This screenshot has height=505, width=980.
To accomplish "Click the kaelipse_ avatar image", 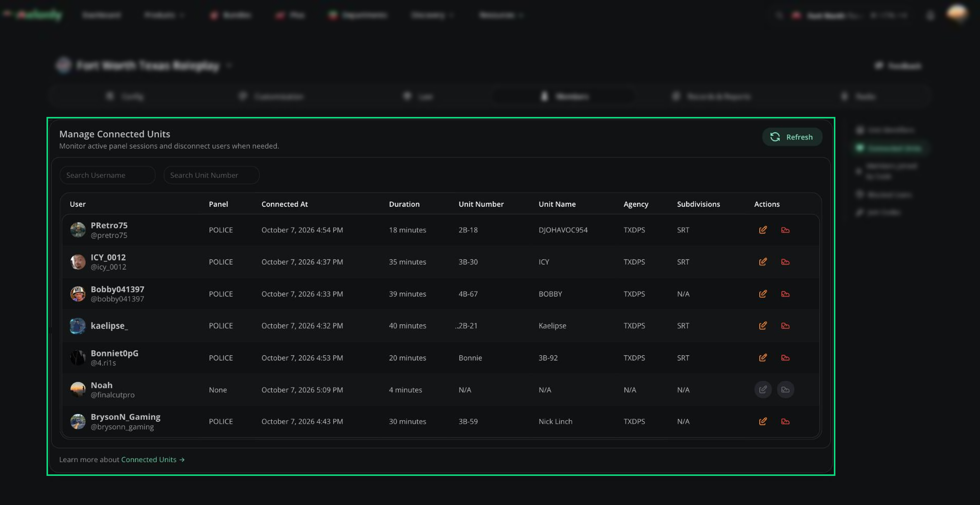I will click(78, 326).
